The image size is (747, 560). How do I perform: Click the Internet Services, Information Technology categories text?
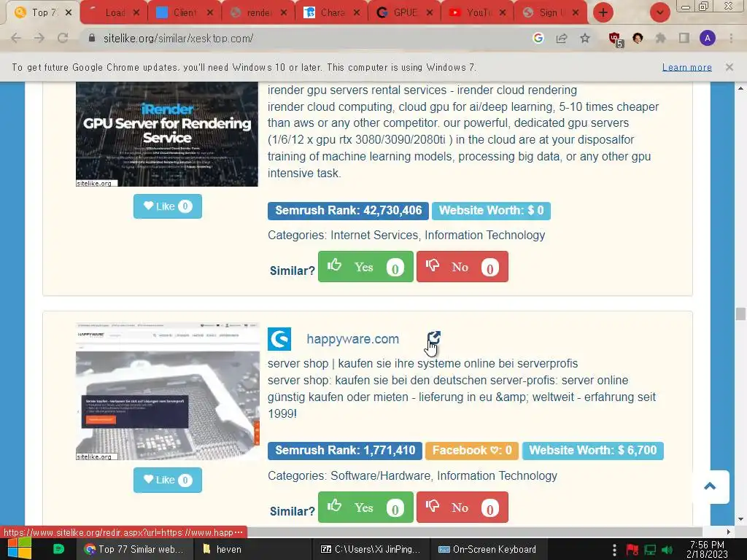438,236
